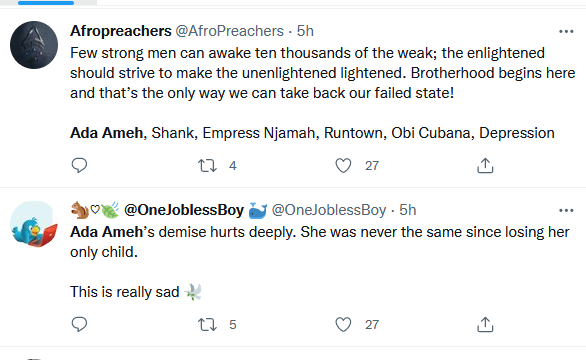Viewport: 586px width, 360px height.
Task: Open the bold @OneJoblessBoy display name
Action: pos(183,210)
